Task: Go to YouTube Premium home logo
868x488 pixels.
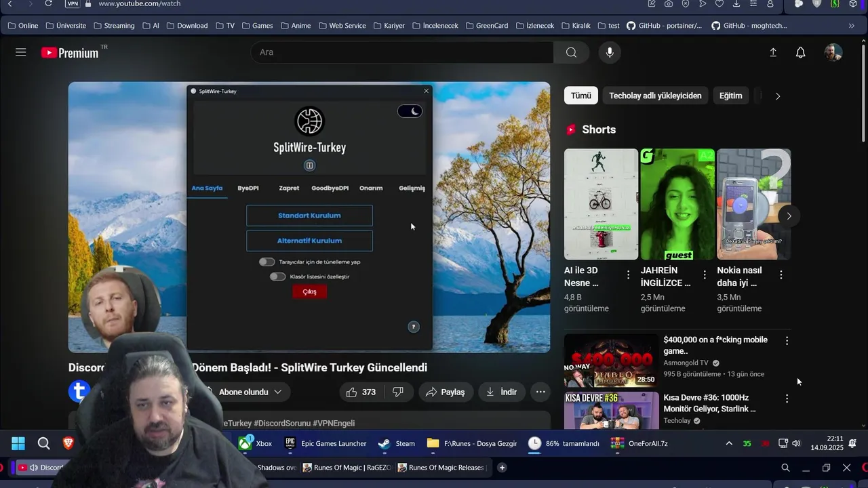Action: coord(70,53)
